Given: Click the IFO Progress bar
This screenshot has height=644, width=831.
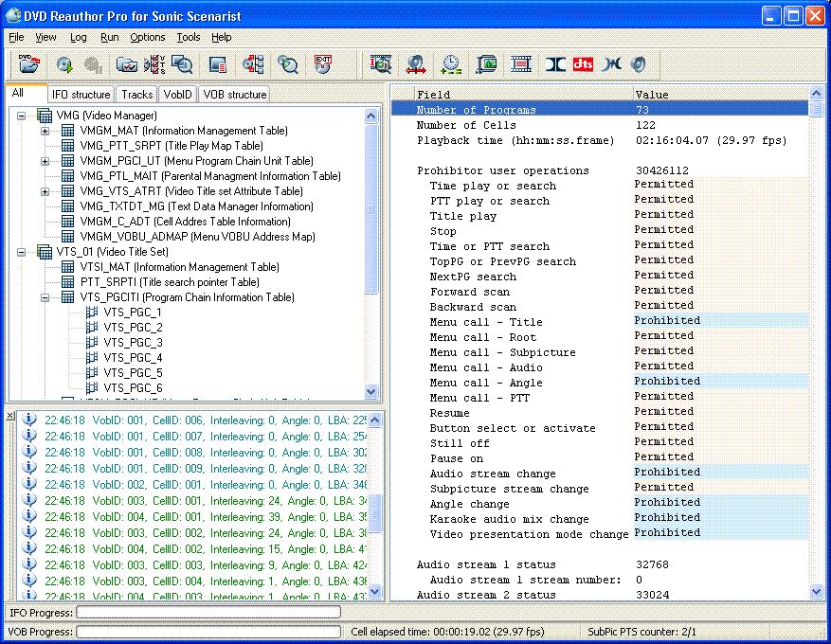Looking at the screenshot, I should [208, 613].
